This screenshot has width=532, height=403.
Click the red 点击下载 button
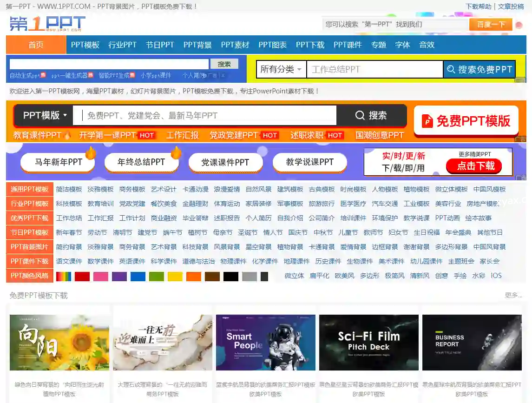point(473,166)
